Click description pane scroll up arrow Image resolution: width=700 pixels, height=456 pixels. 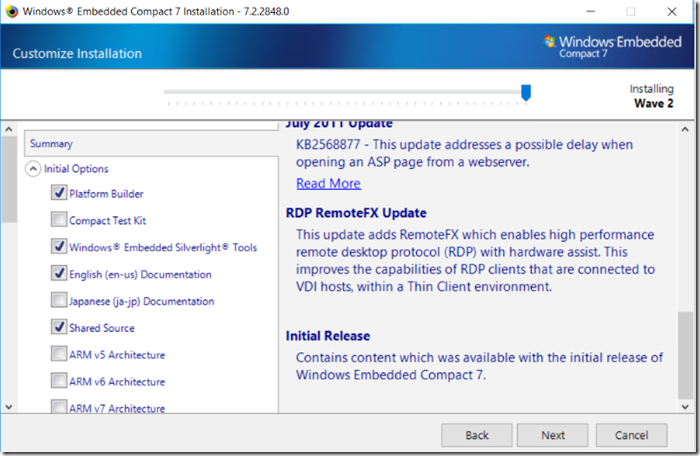point(685,130)
